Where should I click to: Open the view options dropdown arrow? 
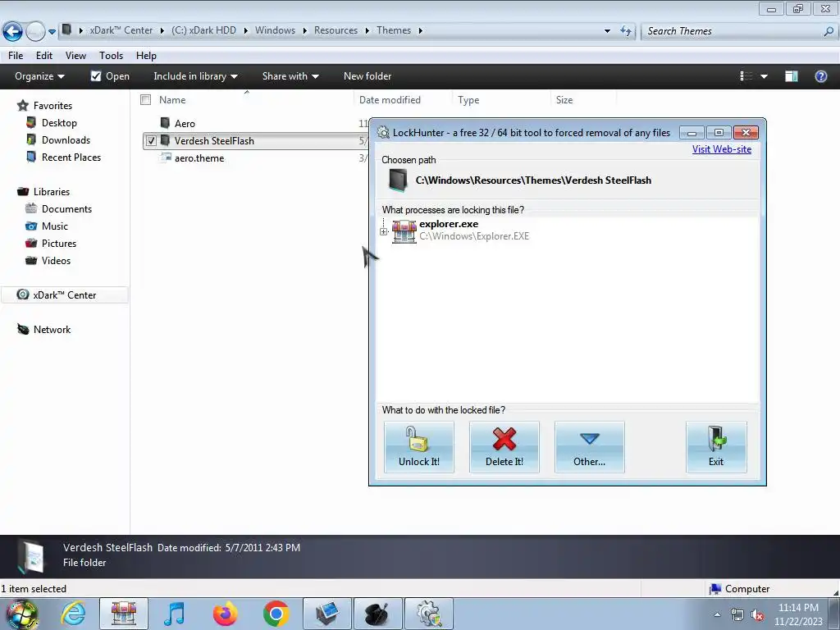(764, 76)
